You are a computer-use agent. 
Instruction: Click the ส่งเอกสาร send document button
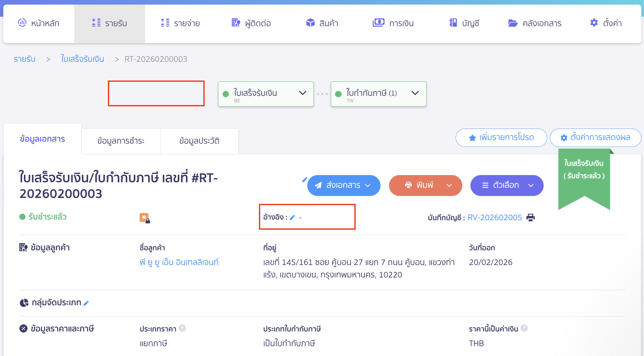[x=343, y=186]
